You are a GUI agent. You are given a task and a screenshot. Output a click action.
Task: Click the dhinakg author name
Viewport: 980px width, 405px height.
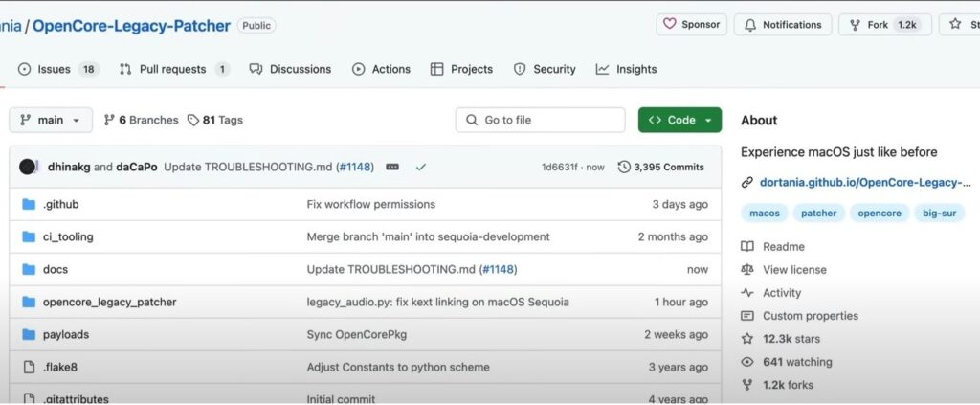tap(69, 167)
